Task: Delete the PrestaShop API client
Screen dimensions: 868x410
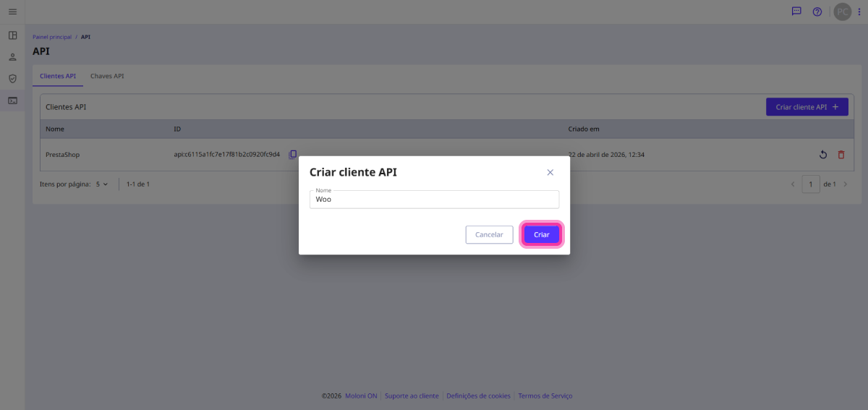Action: 841,155
